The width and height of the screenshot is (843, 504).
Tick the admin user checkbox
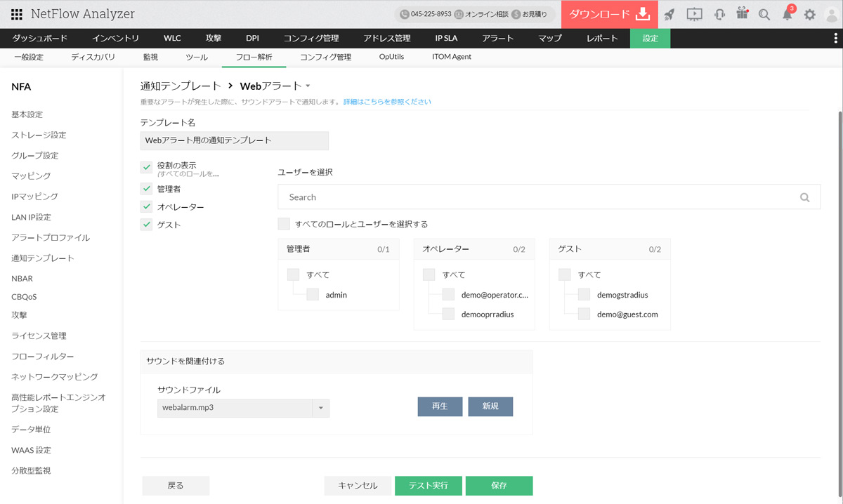[x=313, y=295]
